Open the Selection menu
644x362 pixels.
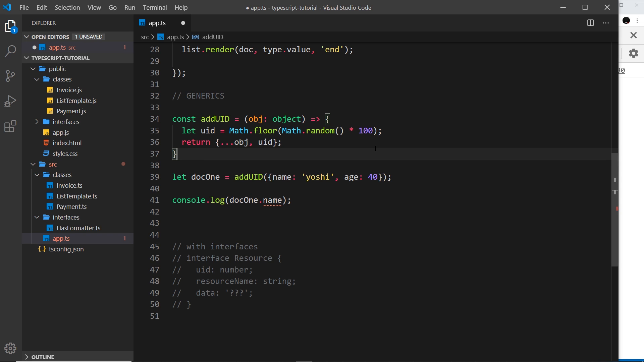point(67,7)
